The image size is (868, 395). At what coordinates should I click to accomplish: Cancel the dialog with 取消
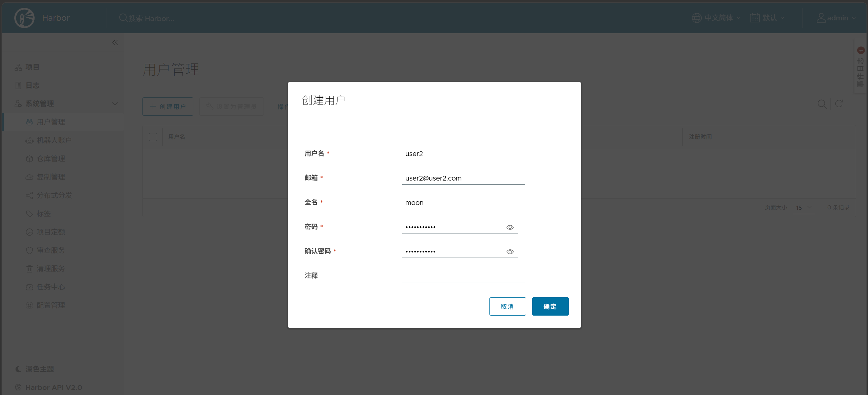click(x=507, y=306)
